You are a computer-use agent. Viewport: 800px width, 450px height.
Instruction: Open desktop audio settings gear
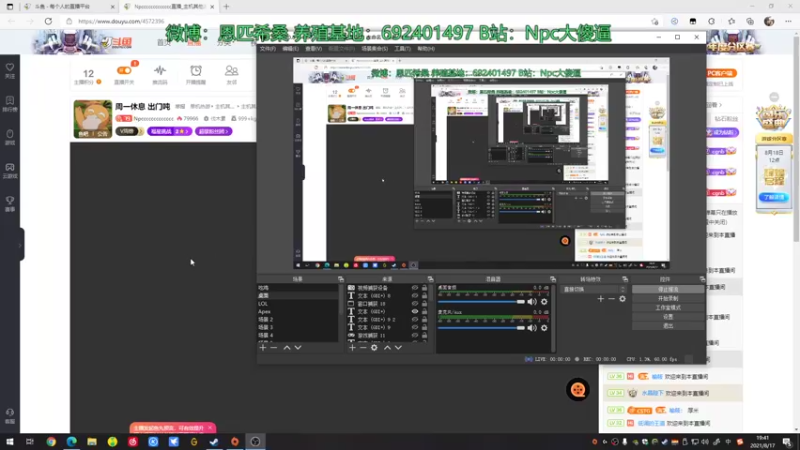point(544,302)
